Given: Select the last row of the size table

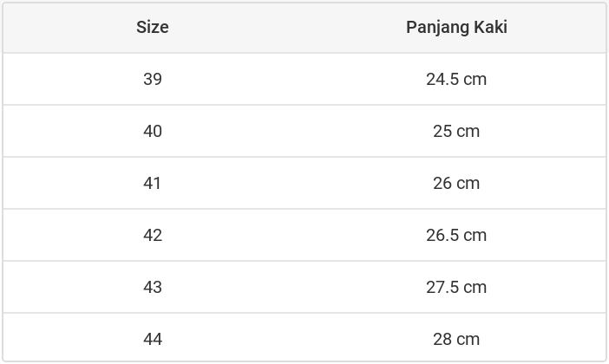Looking at the screenshot, I should click(304, 339).
